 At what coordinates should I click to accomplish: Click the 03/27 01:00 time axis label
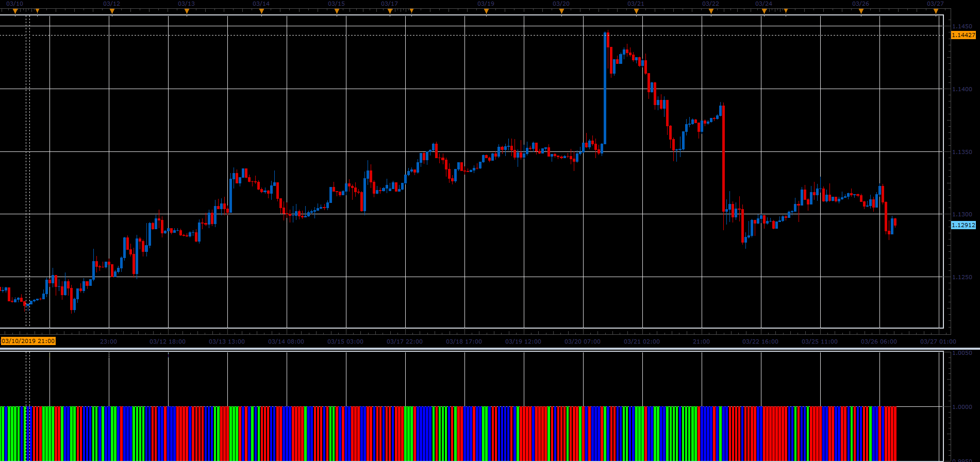tap(938, 341)
